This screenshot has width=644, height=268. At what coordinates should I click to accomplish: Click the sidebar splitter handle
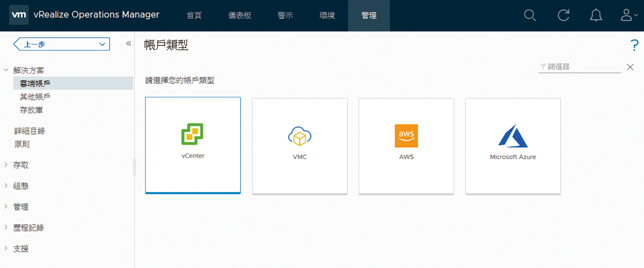135,167
